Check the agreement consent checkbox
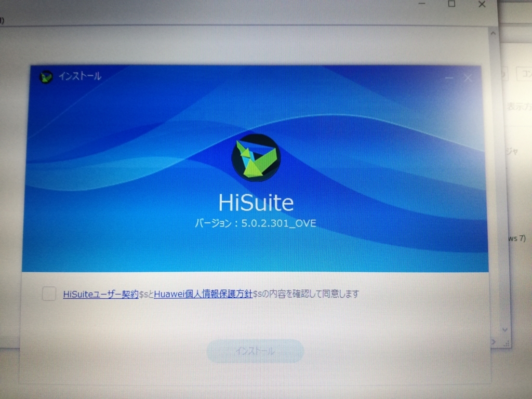The height and width of the screenshot is (399, 532). pyautogui.click(x=49, y=294)
